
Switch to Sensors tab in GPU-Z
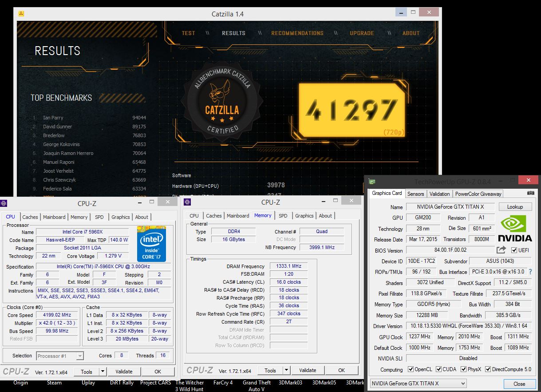(416, 194)
